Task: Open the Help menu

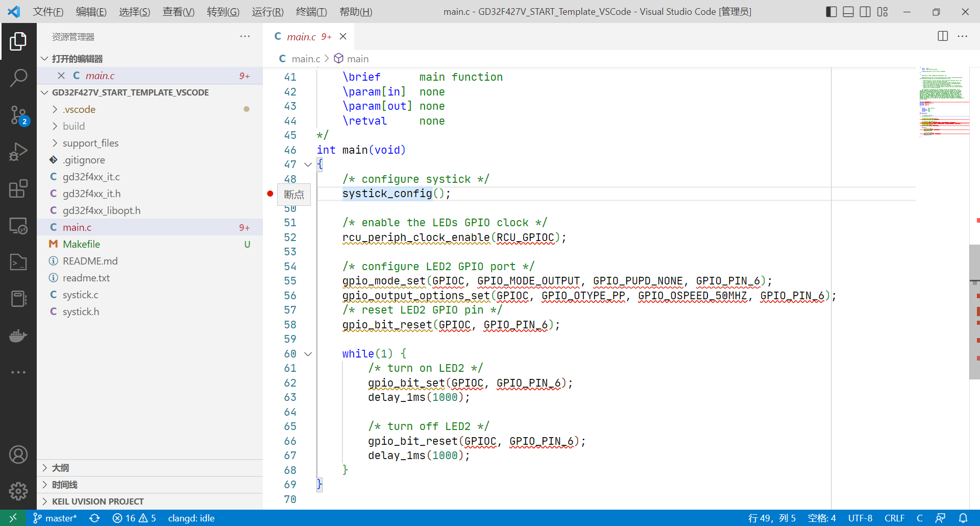Action: (x=356, y=12)
